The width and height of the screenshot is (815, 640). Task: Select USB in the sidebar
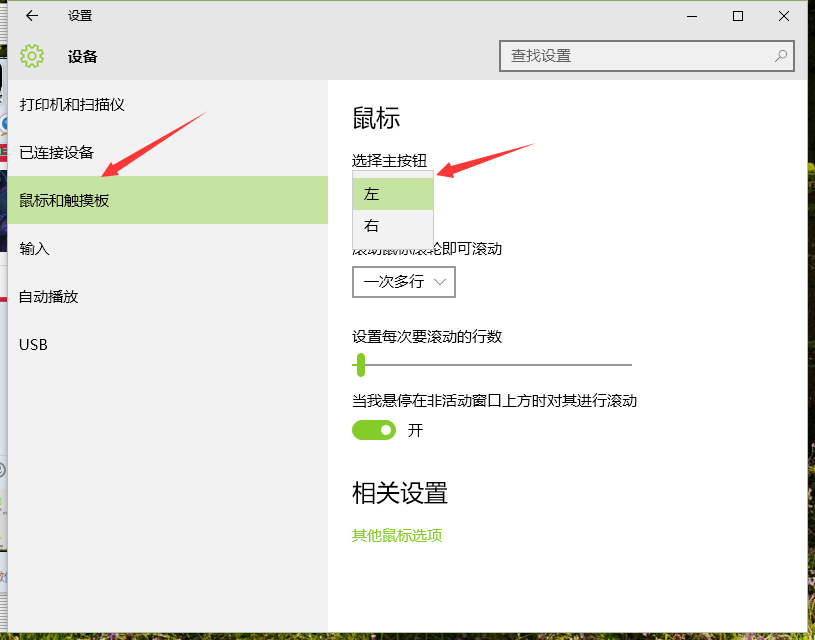(x=34, y=344)
